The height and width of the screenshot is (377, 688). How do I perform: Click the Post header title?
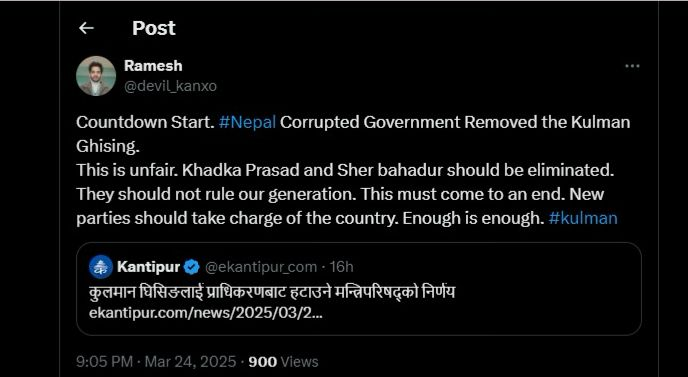[x=154, y=29]
